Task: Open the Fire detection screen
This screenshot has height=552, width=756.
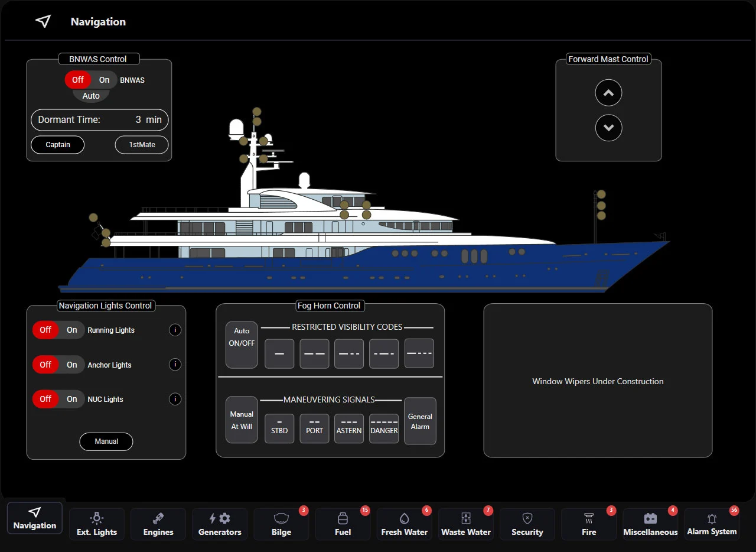Action: click(588, 524)
